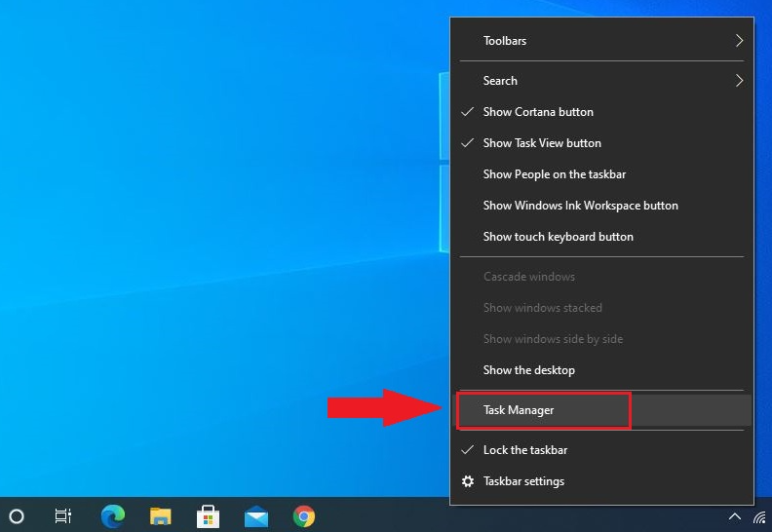The height and width of the screenshot is (532, 772).
Task: Toggle Lock the taskbar option
Action: 601,450
